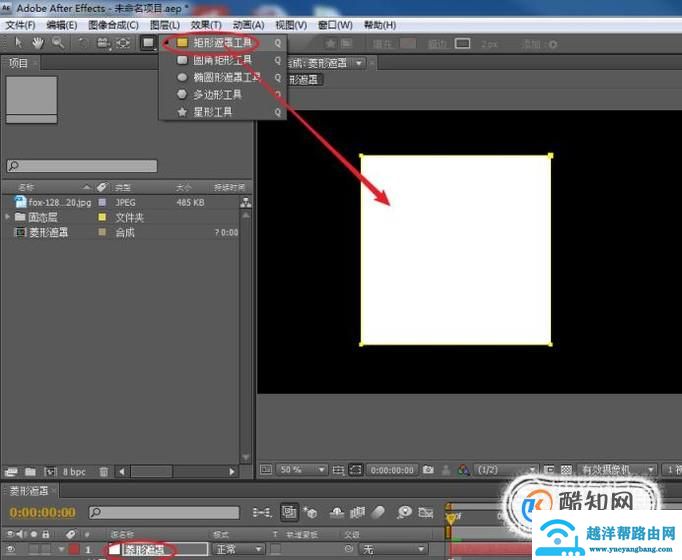Screen dimensions: 682x560
Task: Choose 星形工具 from the shape flyout
Action: pyautogui.click(x=222, y=112)
